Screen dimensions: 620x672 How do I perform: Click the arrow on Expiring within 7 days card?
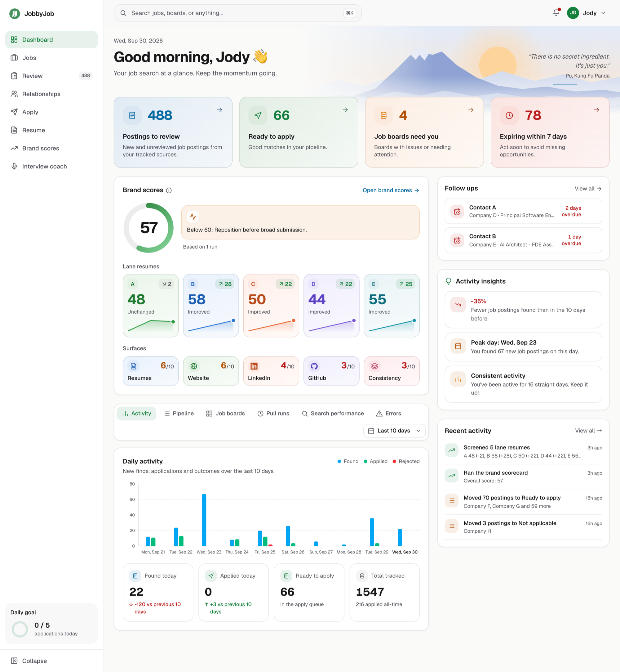[596, 110]
